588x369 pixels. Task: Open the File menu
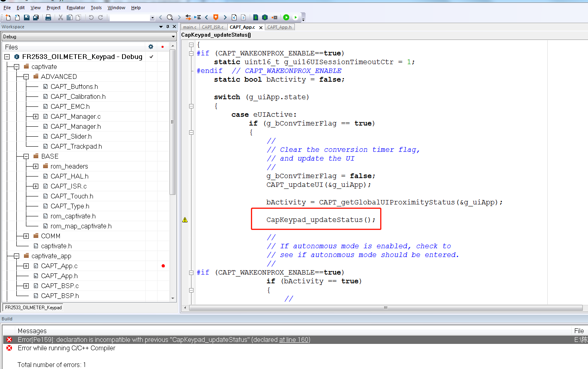pos(7,8)
